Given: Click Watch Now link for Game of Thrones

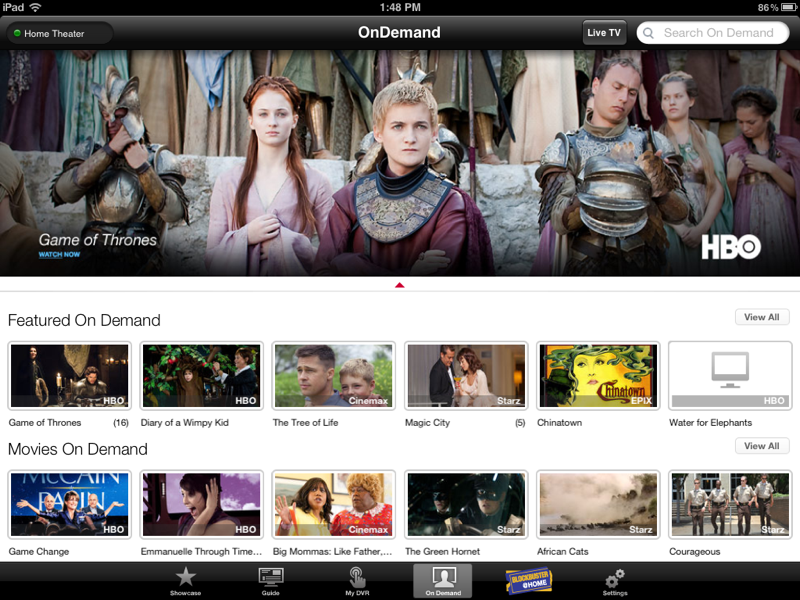Looking at the screenshot, I should [x=59, y=255].
